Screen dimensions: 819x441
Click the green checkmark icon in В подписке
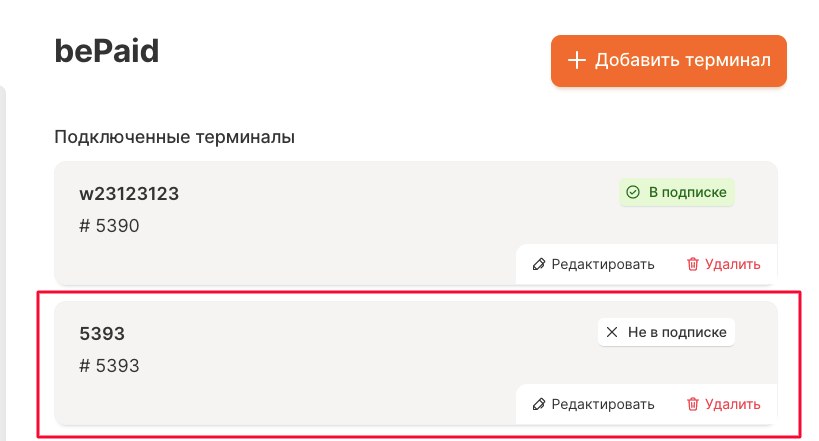(632, 192)
